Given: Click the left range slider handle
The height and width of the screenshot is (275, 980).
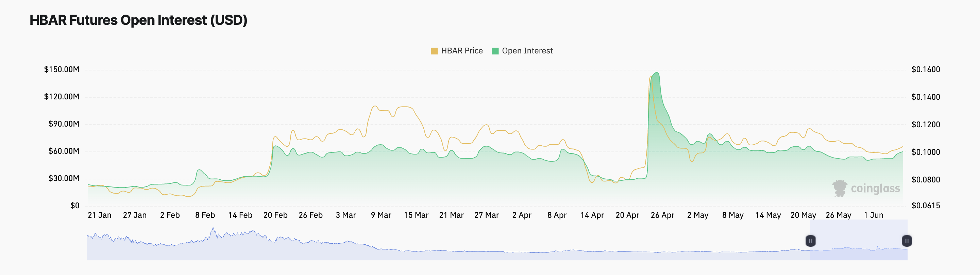Looking at the screenshot, I should pos(810,241).
